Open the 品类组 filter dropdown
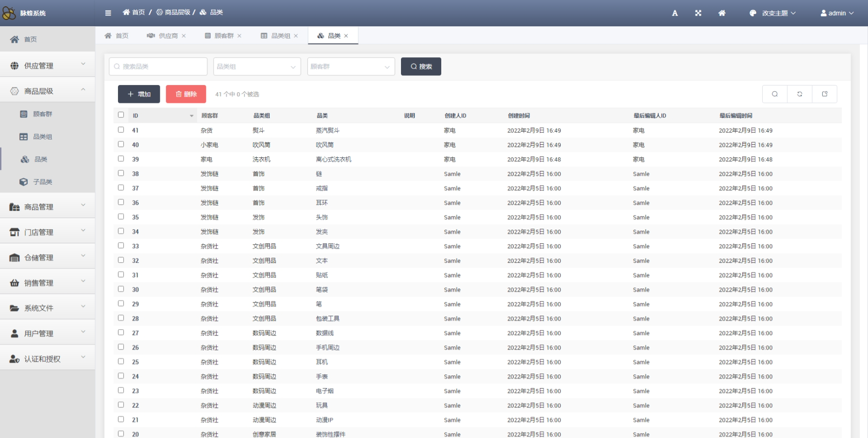This screenshot has height=438, width=868. pos(257,67)
